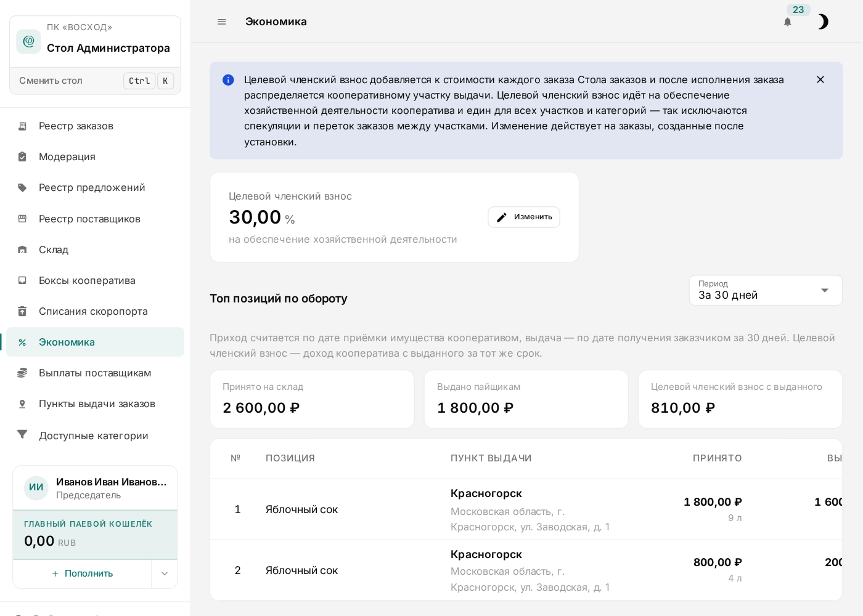Click Доступные категории filter icon
Viewport: 863px width, 616px height.
(22, 434)
